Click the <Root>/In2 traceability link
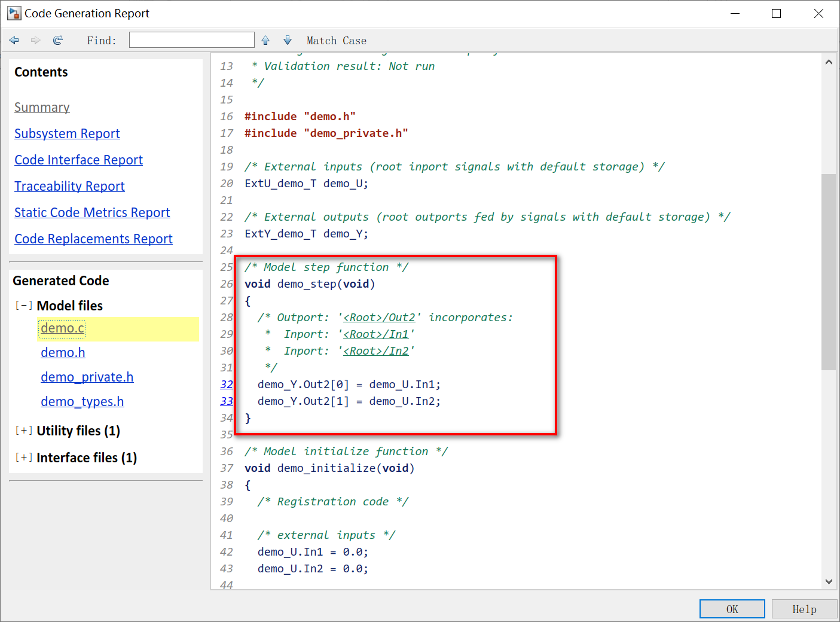 pos(376,351)
